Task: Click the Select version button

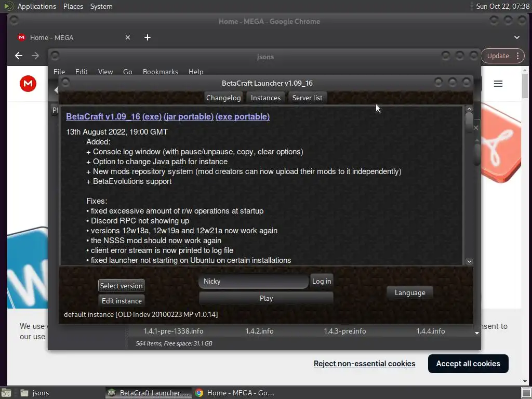Action: click(122, 286)
